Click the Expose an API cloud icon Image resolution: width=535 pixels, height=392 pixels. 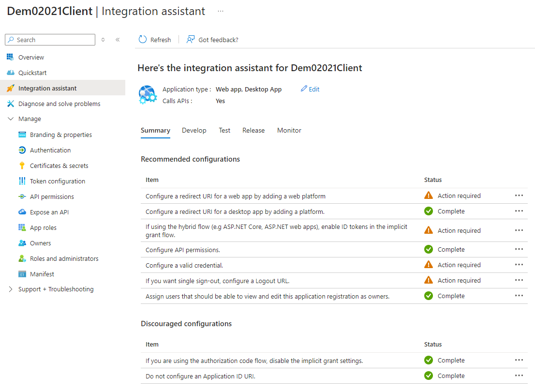point(22,212)
